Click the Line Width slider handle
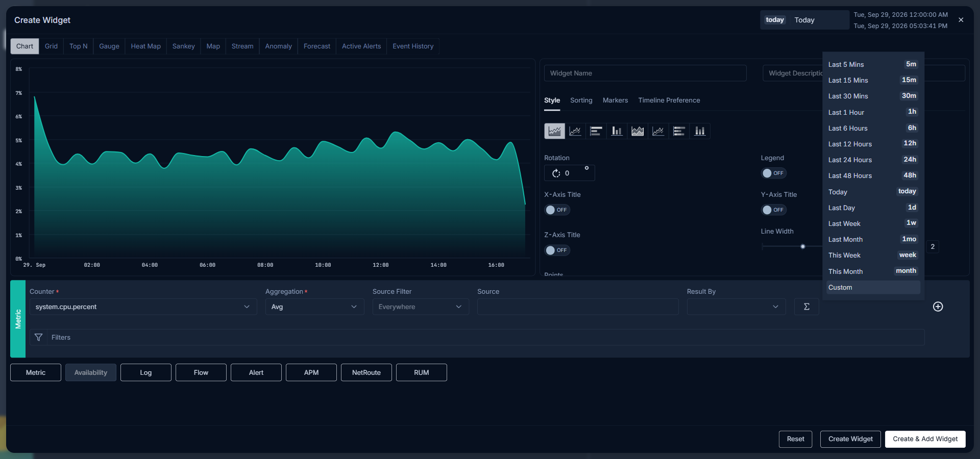980x459 pixels. click(803, 247)
